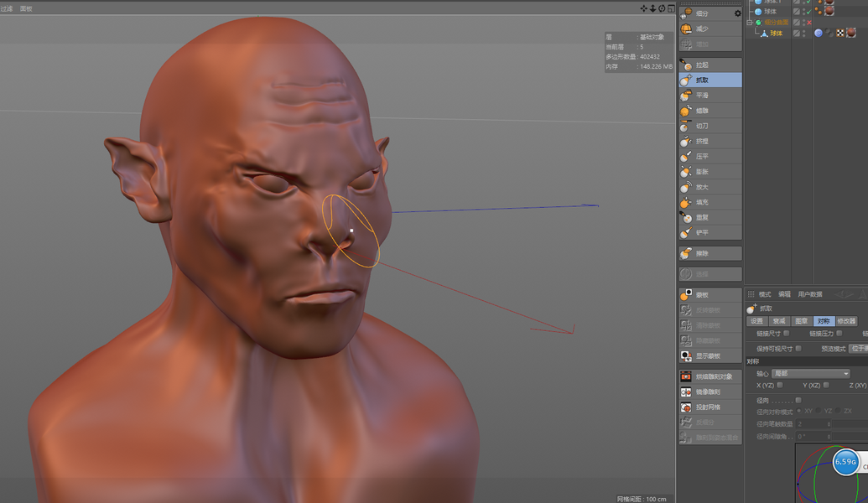Viewport: 868px width, 503px height.
Task: Select the 切刀 knife brush
Action: tap(710, 126)
